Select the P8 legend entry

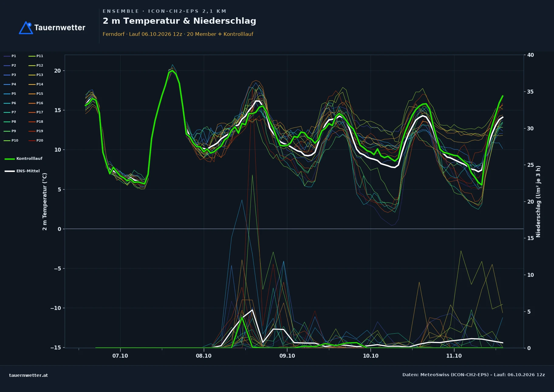[x=10, y=122]
